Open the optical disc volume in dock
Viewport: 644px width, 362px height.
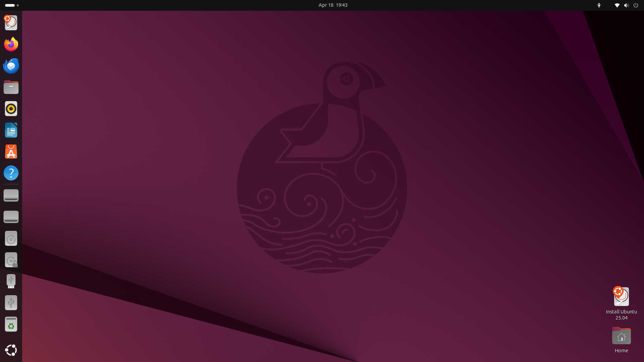pyautogui.click(x=11, y=238)
